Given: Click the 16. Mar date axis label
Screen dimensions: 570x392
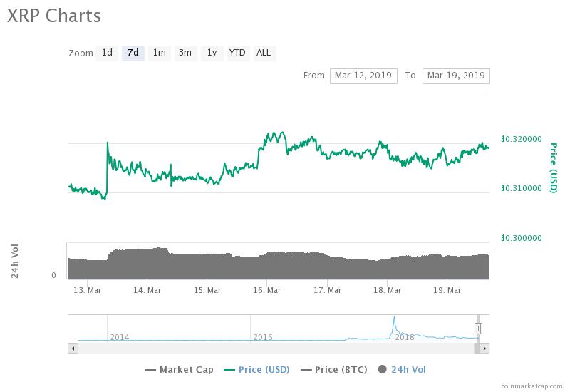Looking at the screenshot, I should 267,290.
